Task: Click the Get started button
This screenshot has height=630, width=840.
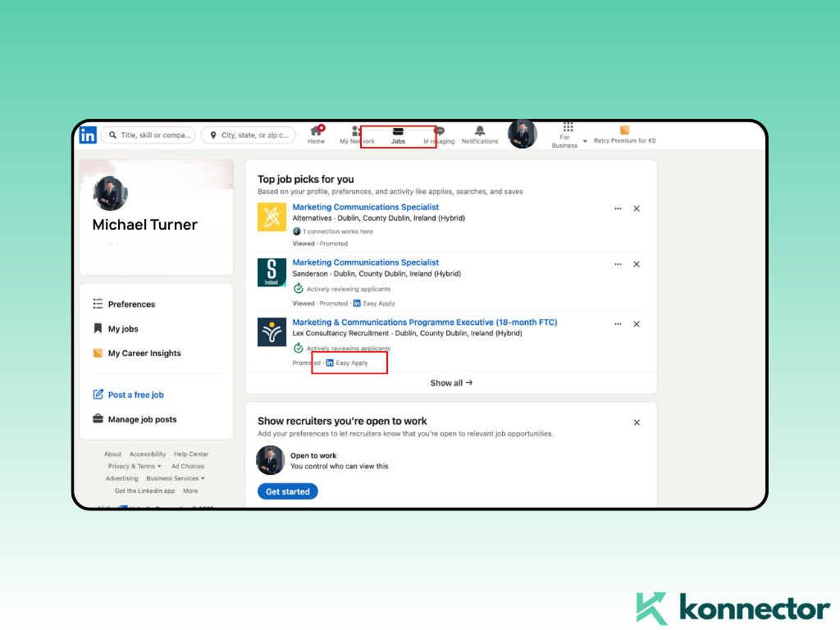Action: point(288,491)
